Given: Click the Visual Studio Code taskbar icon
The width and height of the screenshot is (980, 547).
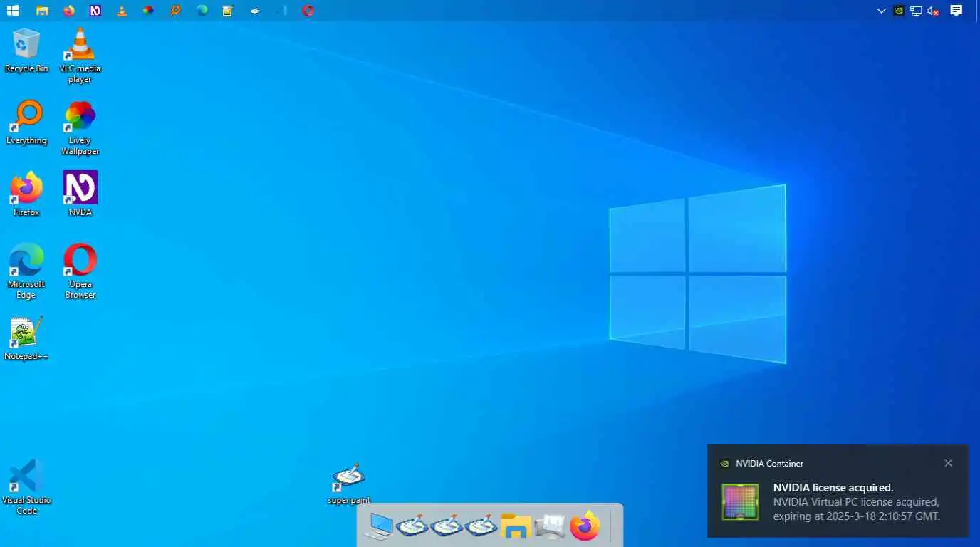Looking at the screenshot, I should (281, 11).
